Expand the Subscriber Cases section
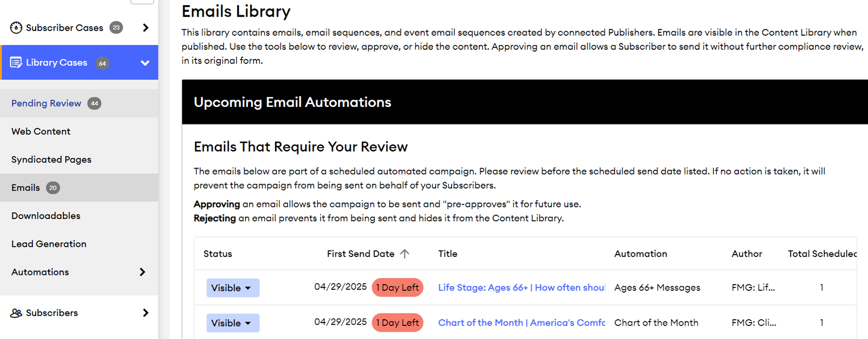868x339 pixels. click(x=146, y=27)
